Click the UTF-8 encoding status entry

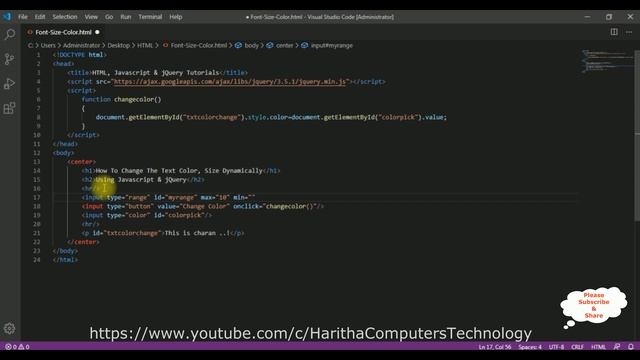[556, 347]
